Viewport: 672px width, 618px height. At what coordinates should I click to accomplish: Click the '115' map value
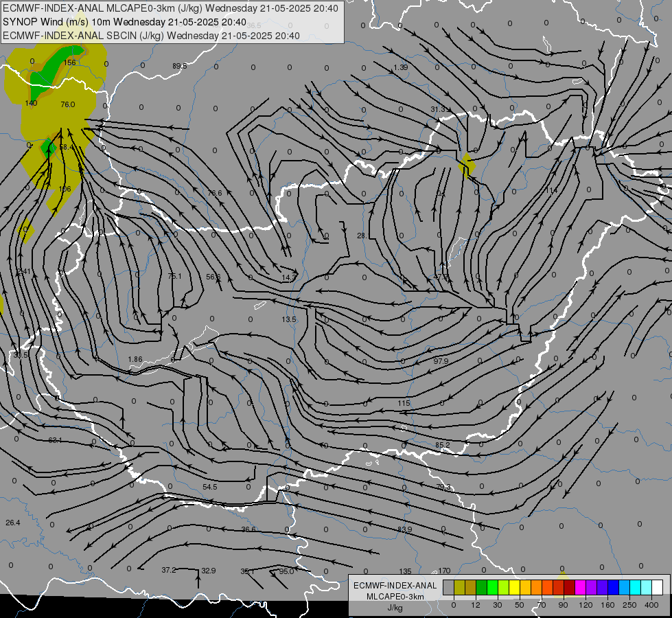pos(404,403)
